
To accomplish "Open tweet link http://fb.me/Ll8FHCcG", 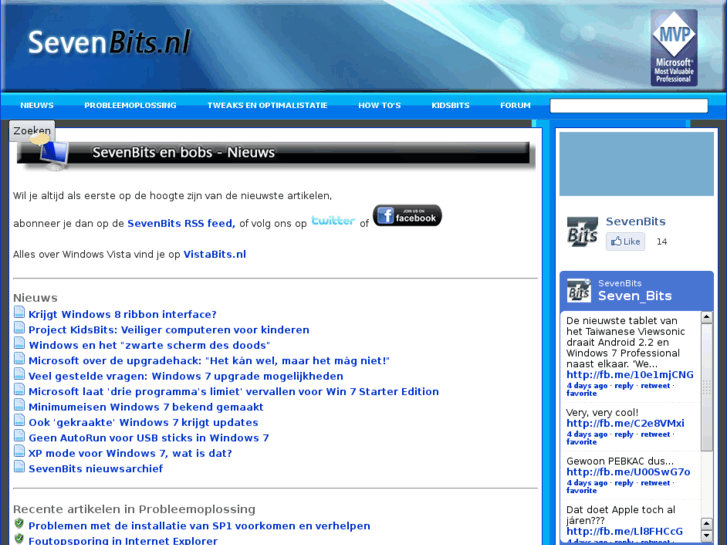I will [625, 532].
